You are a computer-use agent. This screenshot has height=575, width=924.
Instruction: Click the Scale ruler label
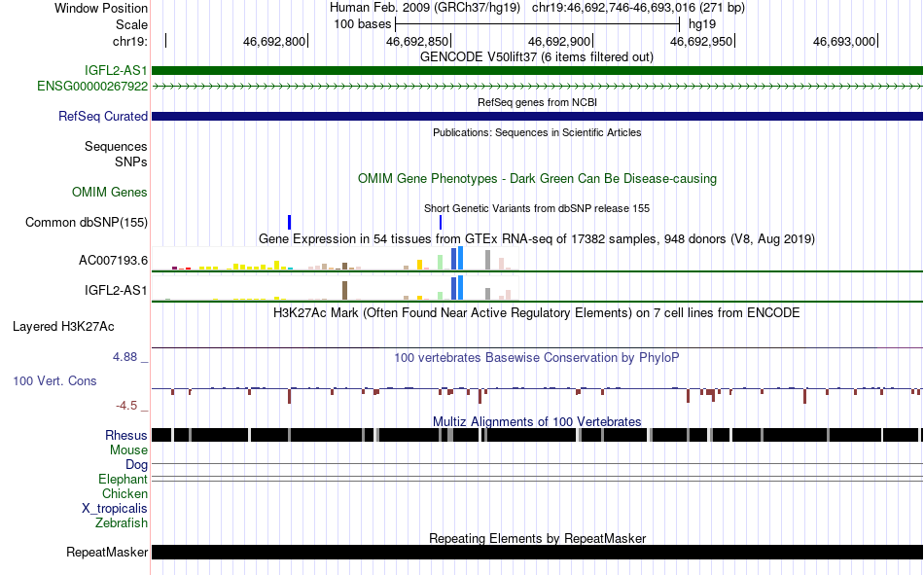[131, 24]
